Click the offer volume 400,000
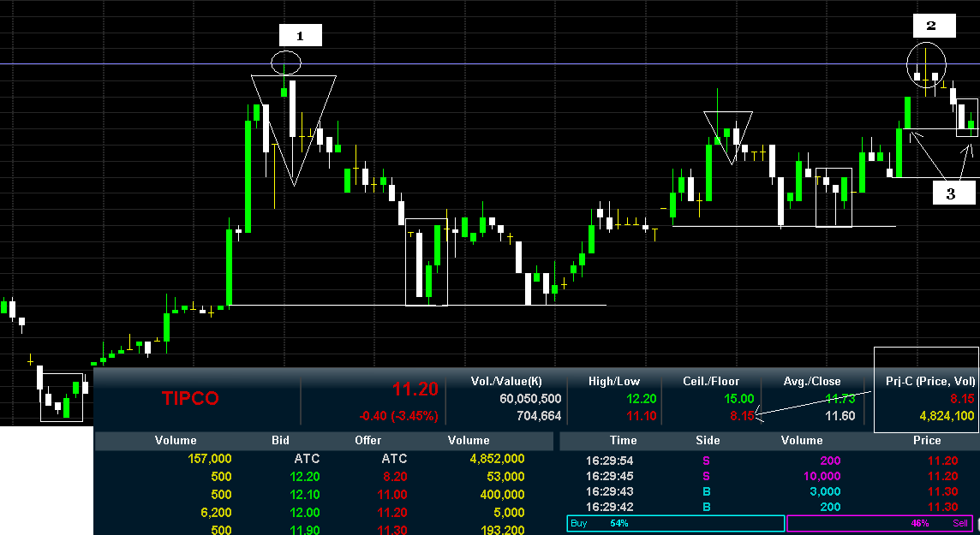Viewport: 980px width, 535px height. coord(501,495)
